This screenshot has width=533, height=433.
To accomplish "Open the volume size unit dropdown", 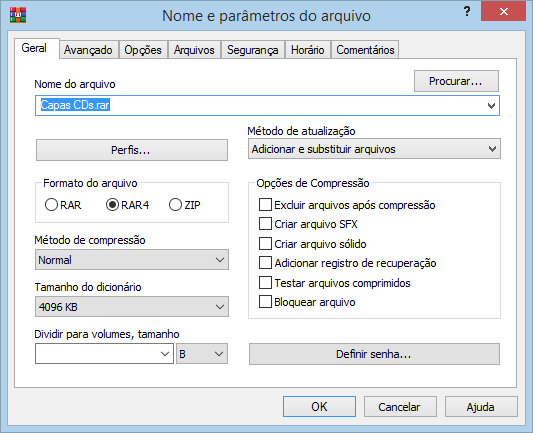I will click(202, 354).
